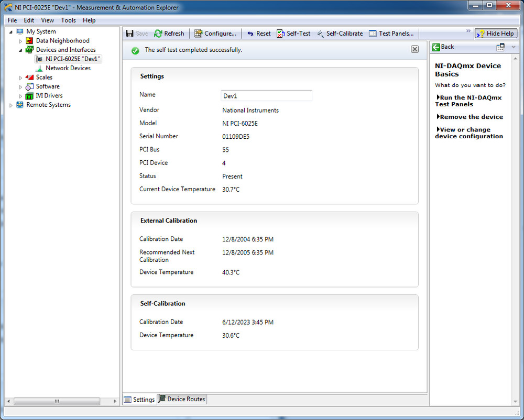Click the help pane layout icon

coord(500,47)
